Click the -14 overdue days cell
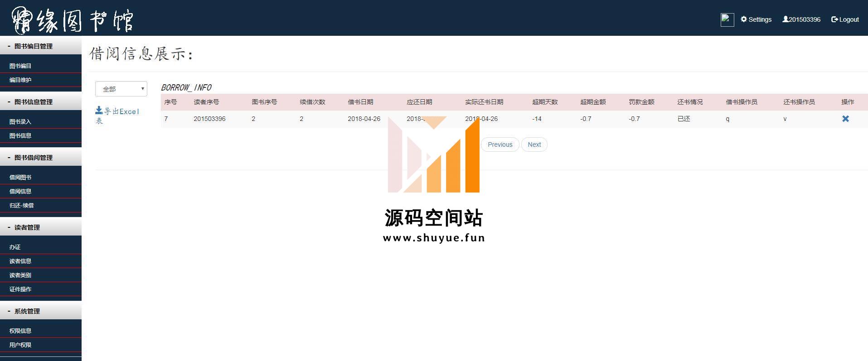The width and height of the screenshot is (868, 361). tap(537, 119)
